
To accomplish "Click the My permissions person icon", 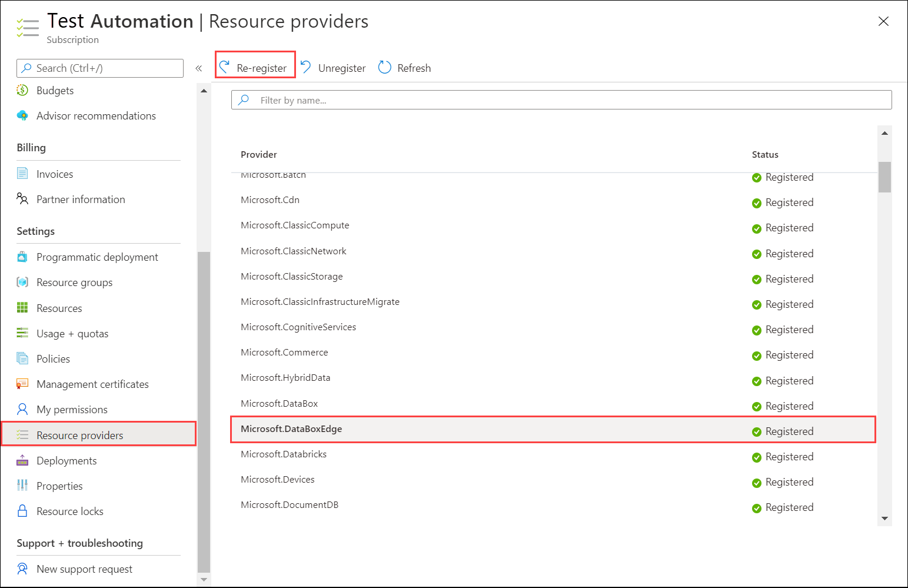I will pos(22,409).
